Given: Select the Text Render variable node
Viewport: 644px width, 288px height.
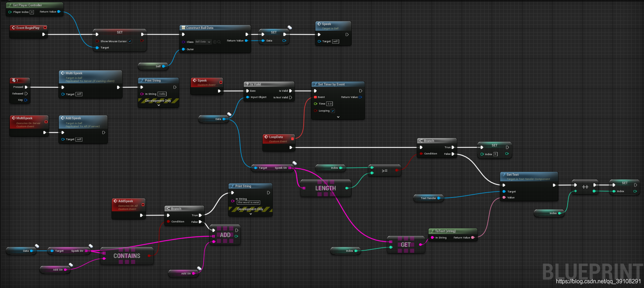Looking at the screenshot, I should [428, 198].
